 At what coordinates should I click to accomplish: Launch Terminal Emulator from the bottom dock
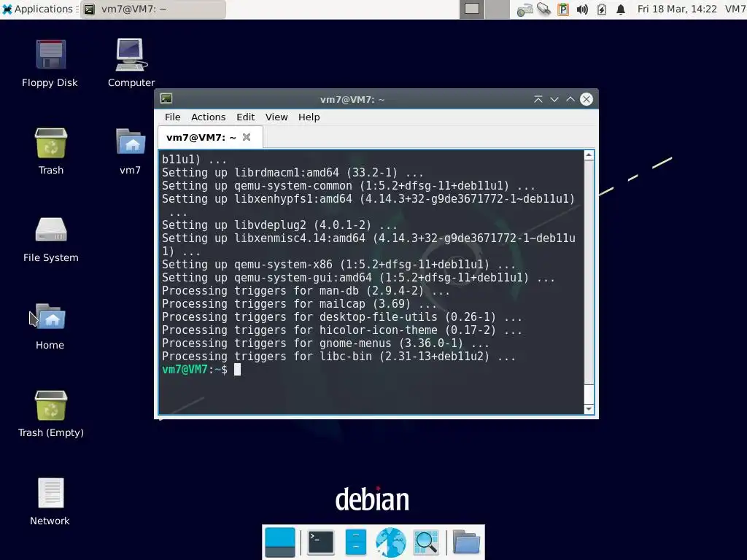[321, 542]
